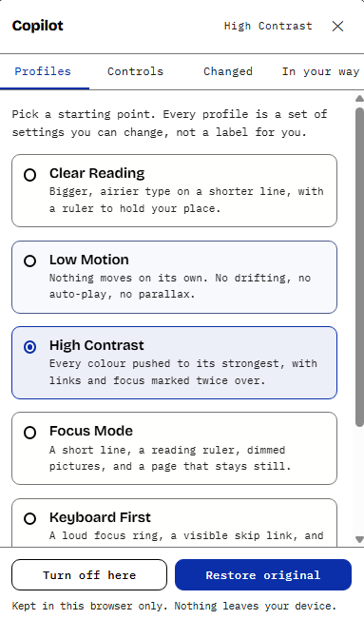Screen dimensions: 364x619
Task: Click the Restore original button
Action: 263,574
